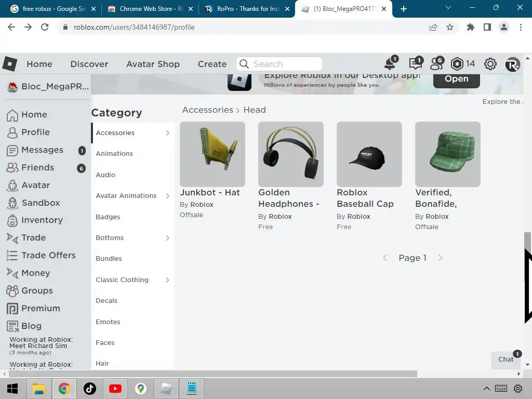Open TikTok from the taskbar
This screenshot has height=399, width=532.
(90, 389)
